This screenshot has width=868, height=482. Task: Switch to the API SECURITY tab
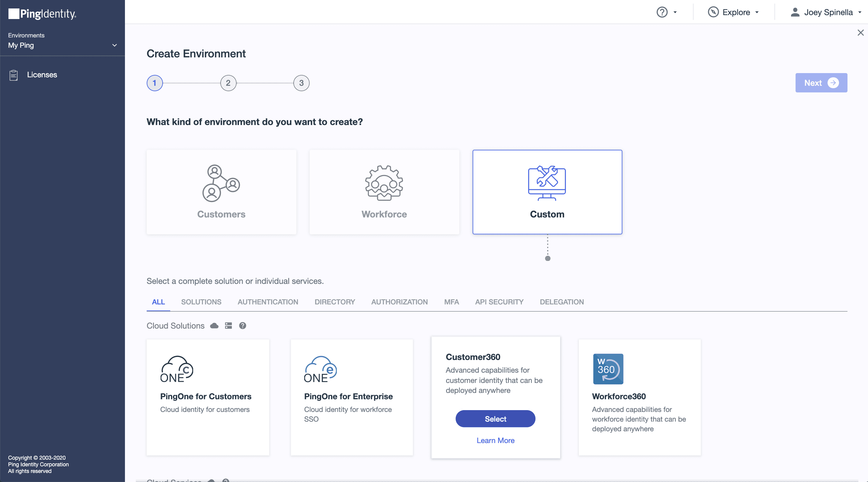tap(499, 302)
